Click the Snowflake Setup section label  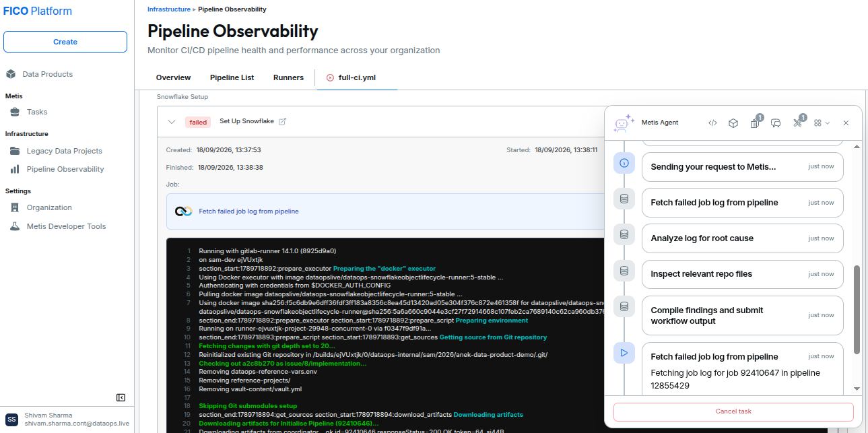point(182,97)
